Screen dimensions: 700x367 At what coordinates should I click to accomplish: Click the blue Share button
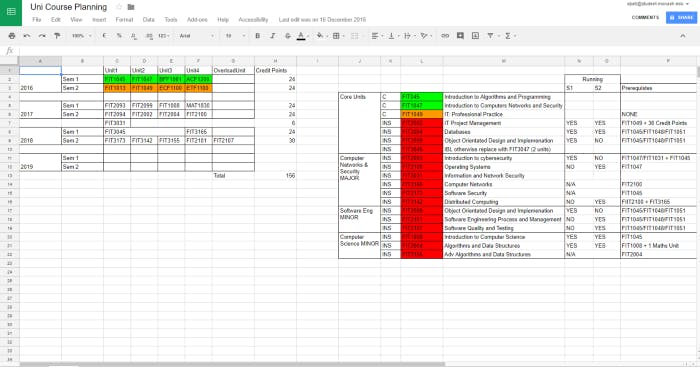[x=681, y=17]
